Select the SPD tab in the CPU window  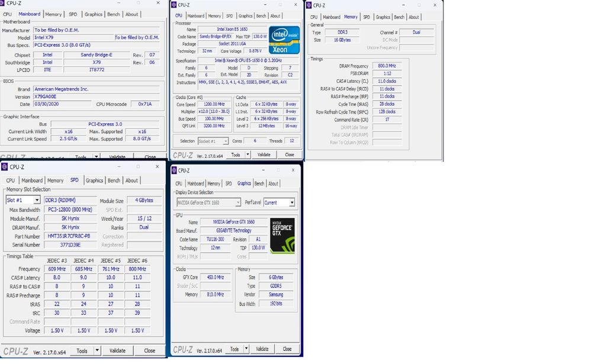230,16
